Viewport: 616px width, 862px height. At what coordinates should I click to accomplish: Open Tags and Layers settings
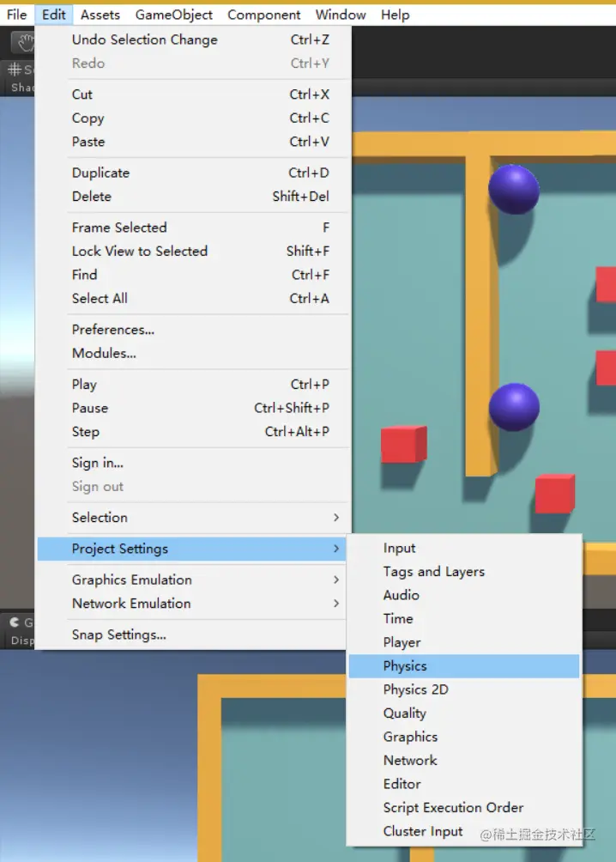pos(464,572)
